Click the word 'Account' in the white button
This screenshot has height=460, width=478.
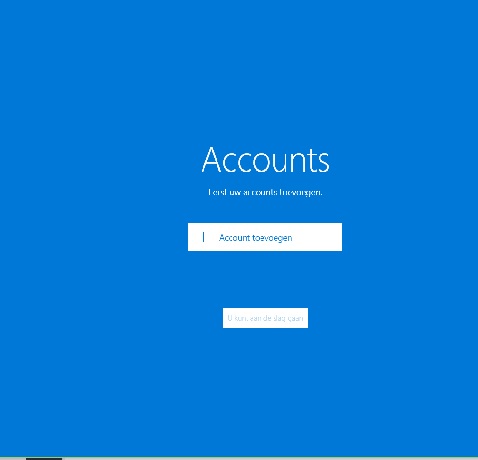tap(234, 238)
